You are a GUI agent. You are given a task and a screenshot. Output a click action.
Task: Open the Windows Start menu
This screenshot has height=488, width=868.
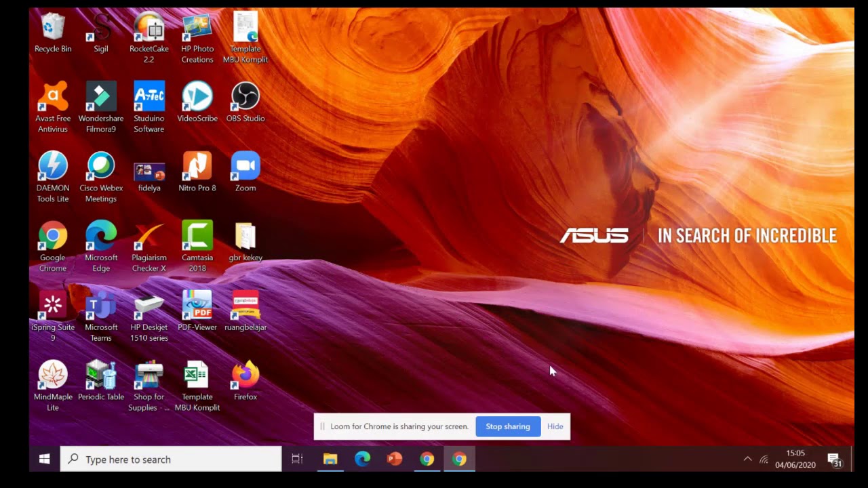pyautogui.click(x=45, y=460)
